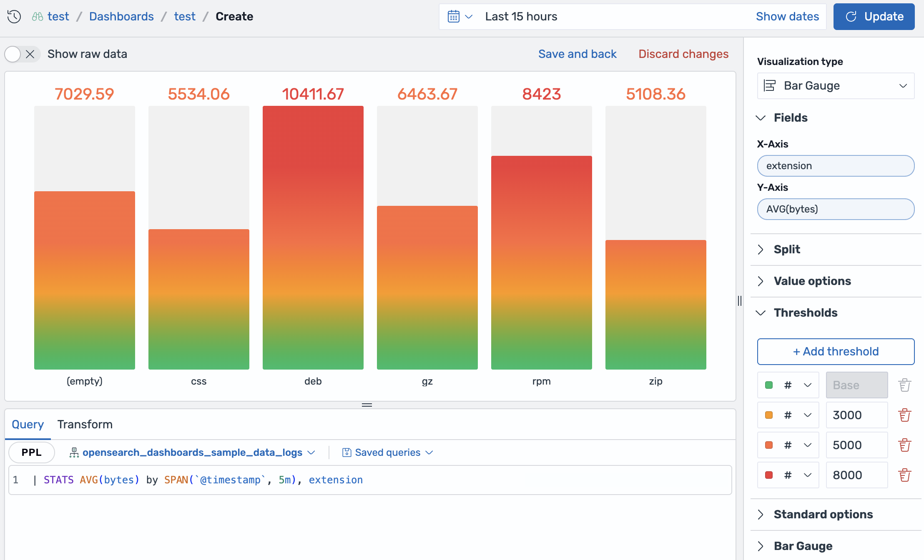Delete the 8000 threshold
The image size is (924, 560).
pos(904,475)
